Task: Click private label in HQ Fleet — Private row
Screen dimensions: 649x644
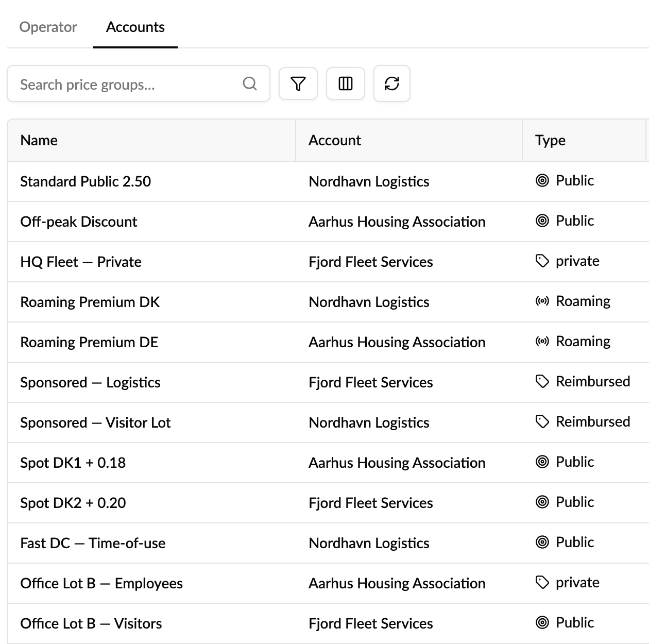Action: 577,261
